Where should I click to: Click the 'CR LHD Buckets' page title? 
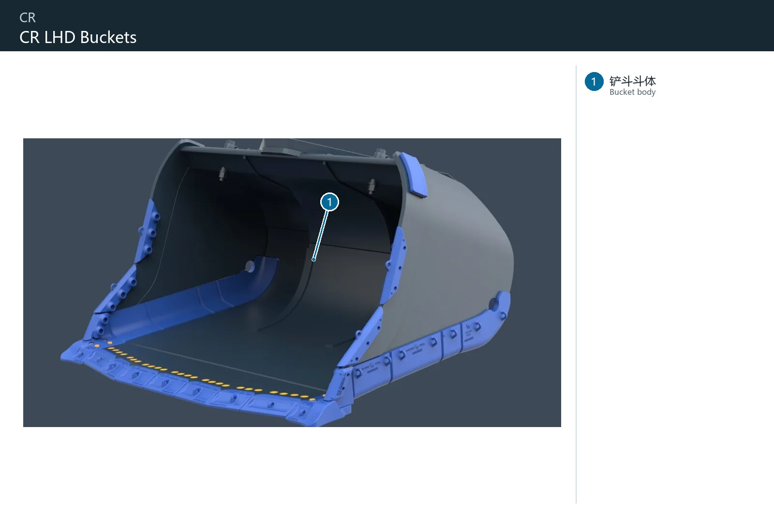pyautogui.click(x=78, y=37)
